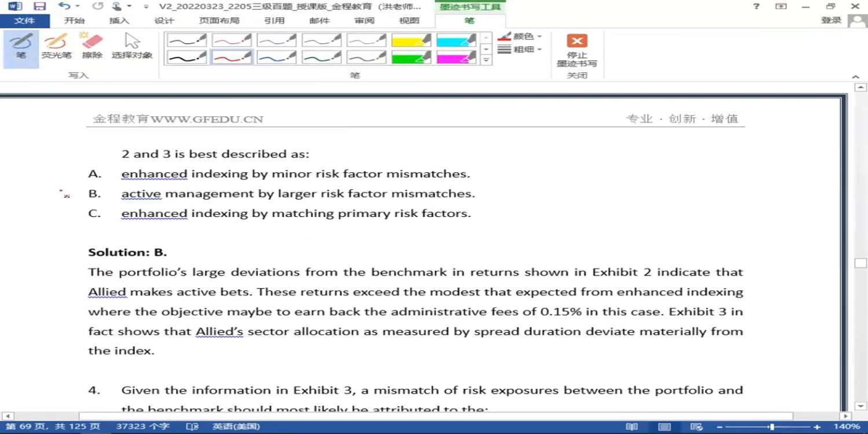The image size is (868, 434).
Task: Open the 粗细 thickness dropdown
Action: click(520, 50)
